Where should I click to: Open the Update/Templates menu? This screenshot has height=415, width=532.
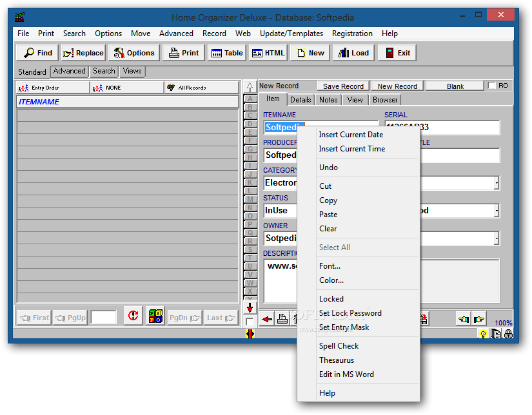(291, 34)
